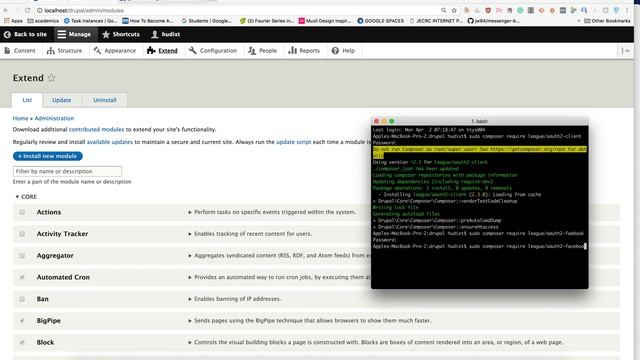This screenshot has width=640, height=360.
Task: Open the People admin section
Action: pos(263,51)
